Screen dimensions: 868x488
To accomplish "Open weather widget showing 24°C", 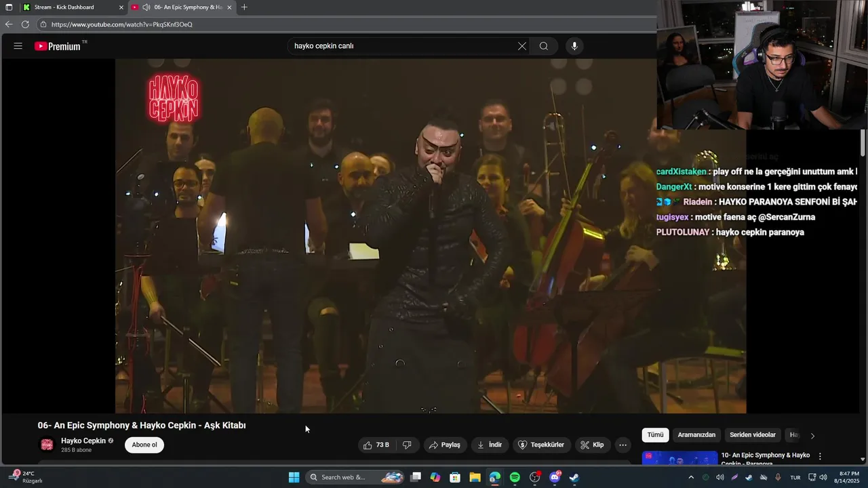I will click(x=26, y=477).
